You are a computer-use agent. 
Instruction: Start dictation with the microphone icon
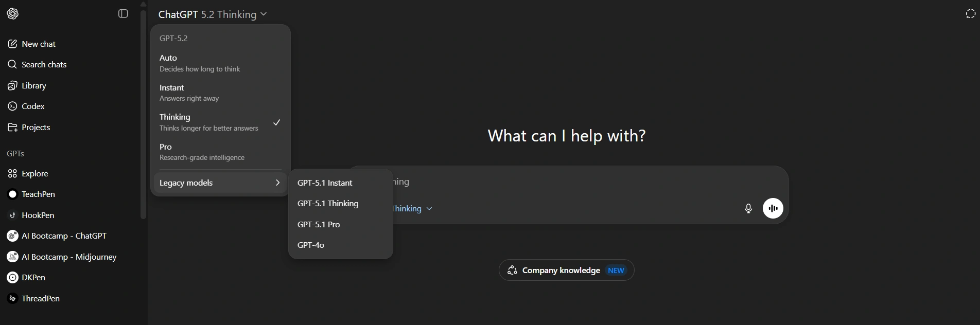coord(748,208)
